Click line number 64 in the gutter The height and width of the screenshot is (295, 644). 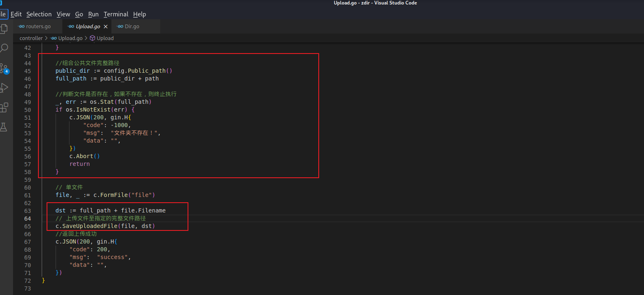(x=27, y=219)
